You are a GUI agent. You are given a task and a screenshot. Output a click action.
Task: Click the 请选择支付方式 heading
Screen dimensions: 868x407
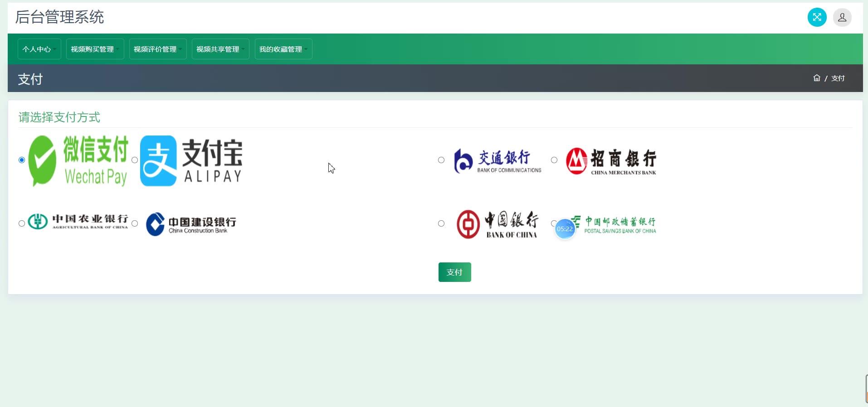[59, 117]
